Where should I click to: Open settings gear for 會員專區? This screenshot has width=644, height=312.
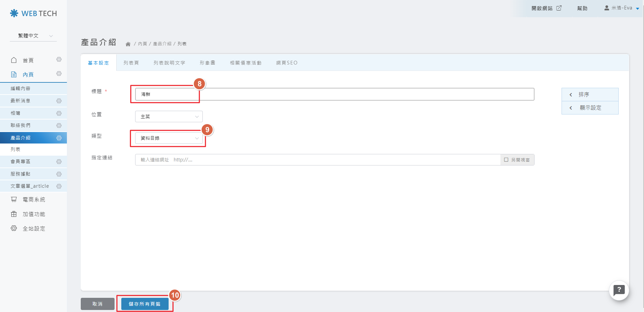point(59,162)
